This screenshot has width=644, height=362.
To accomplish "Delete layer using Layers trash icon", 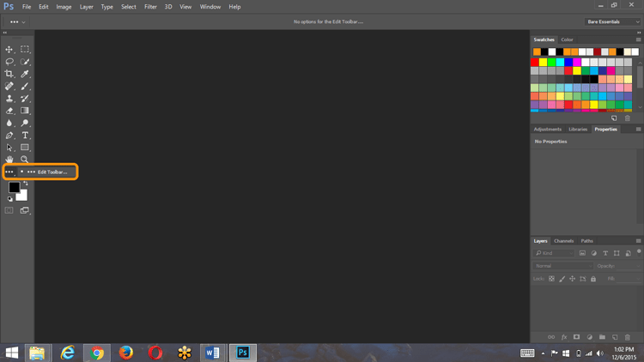I will click(627, 337).
